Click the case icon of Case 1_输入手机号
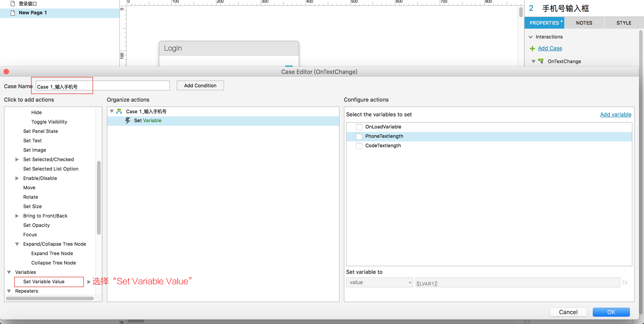The image size is (644, 324). [x=119, y=111]
